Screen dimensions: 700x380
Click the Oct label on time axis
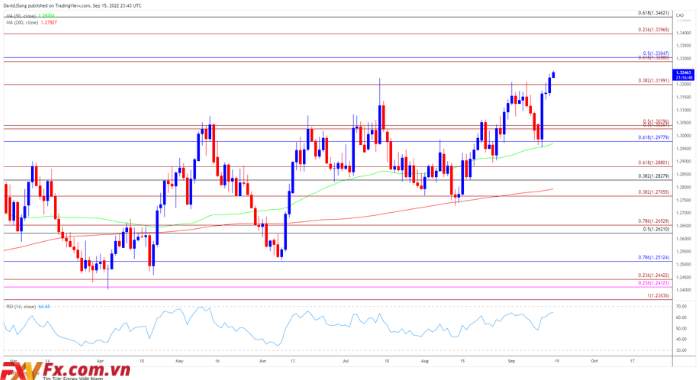[594, 360]
